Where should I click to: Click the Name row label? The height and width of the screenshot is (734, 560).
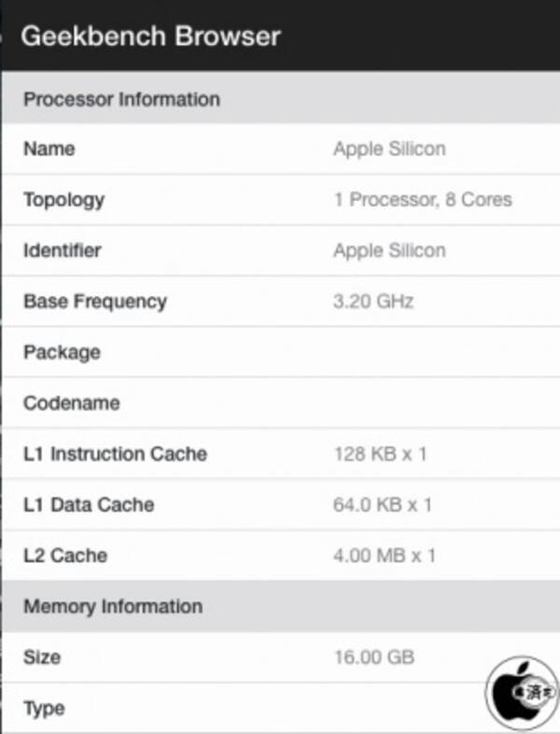(49, 148)
